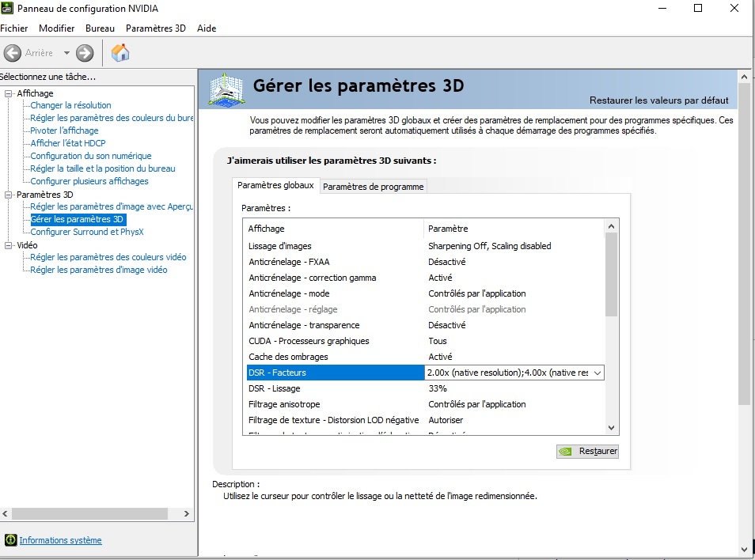Select the Anticrénelage - FXAA row
This screenshot has height=560, width=755.
(424, 262)
